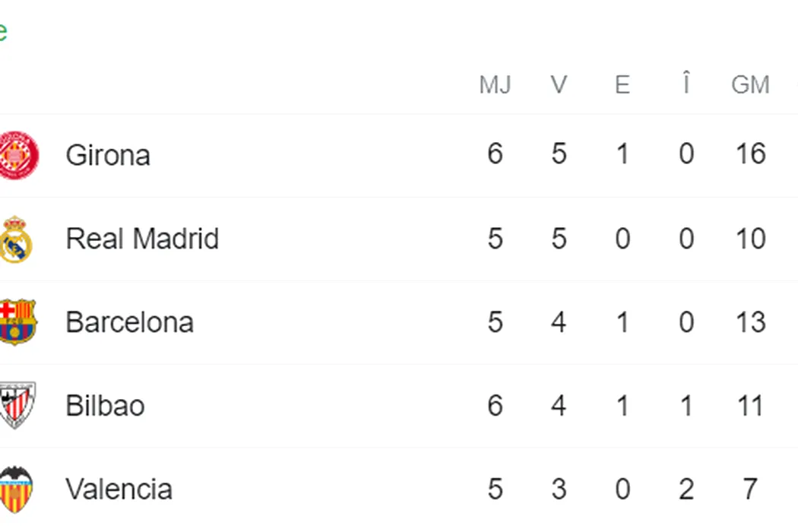Click Barcelona's 13 goals value

coord(751,321)
